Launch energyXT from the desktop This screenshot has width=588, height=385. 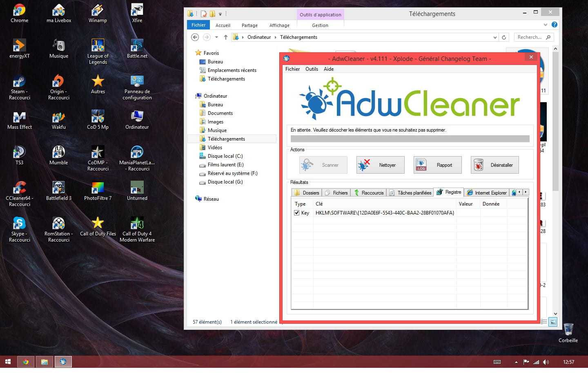pos(19,48)
